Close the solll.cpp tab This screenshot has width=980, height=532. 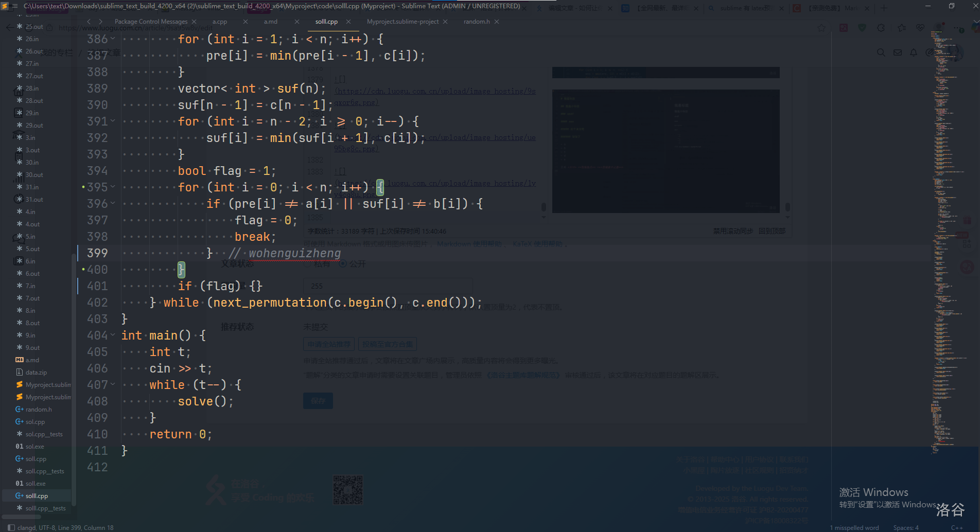click(348, 22)
